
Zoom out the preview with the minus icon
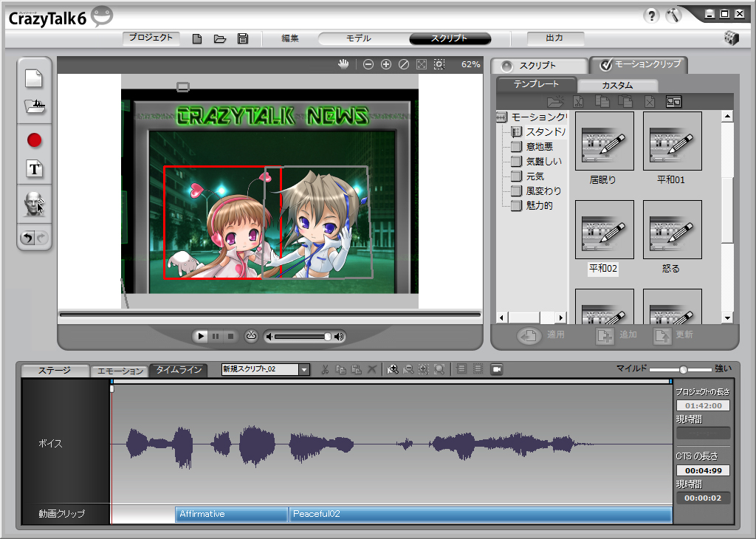(368, 64)
